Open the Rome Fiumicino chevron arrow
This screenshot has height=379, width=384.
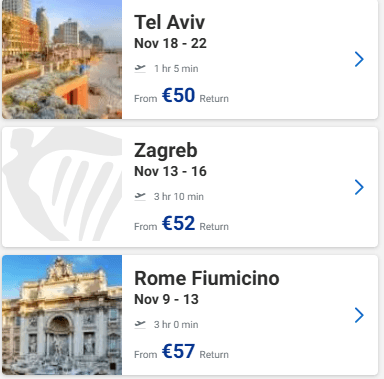tap(359, 315)
